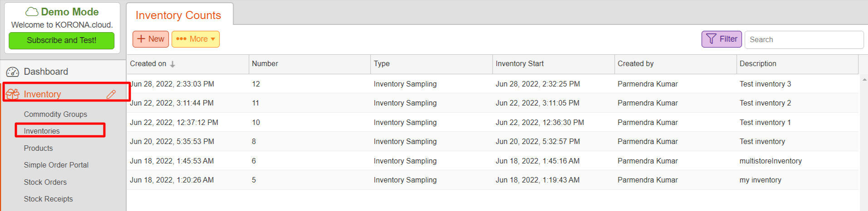This screenshot has height=211, width=868.
Task: Click into the Search input field
Action: 804,39
